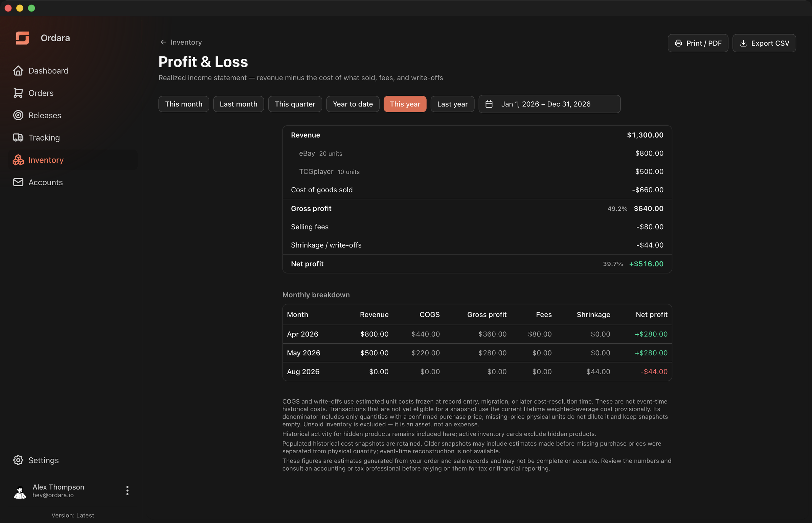Click the Version: Latest text
Viewport: 812px width, 523px height.
coord(73,515)
